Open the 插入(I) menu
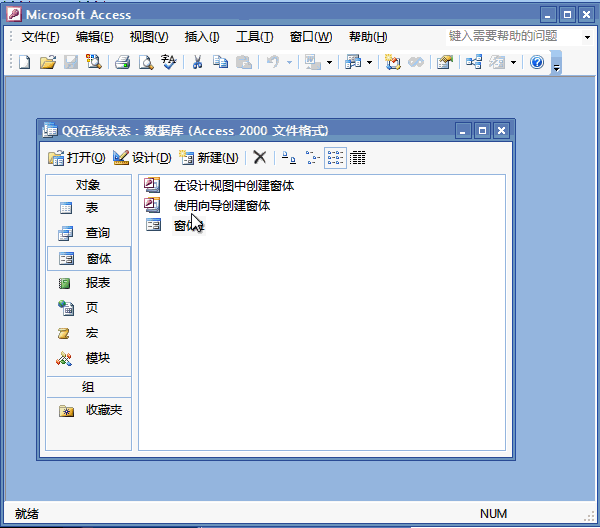 tap(202, 37)
